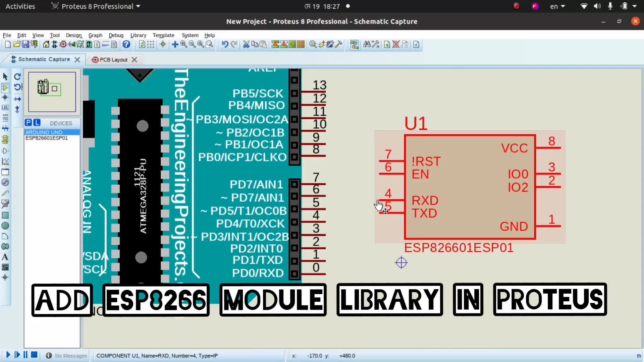Select the 2D Graphics Box tool
This screenshot has height=362, width=644.
(x=5, y=215)
